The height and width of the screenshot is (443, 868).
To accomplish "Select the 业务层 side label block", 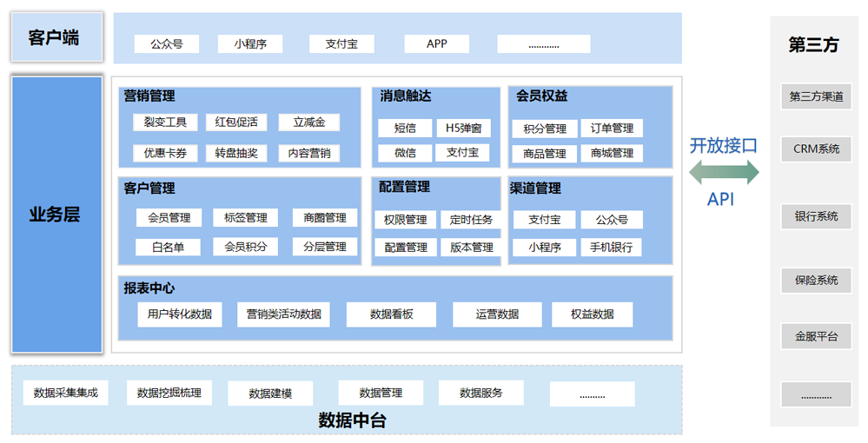I will pyautogui.click(x=57, y=215).
